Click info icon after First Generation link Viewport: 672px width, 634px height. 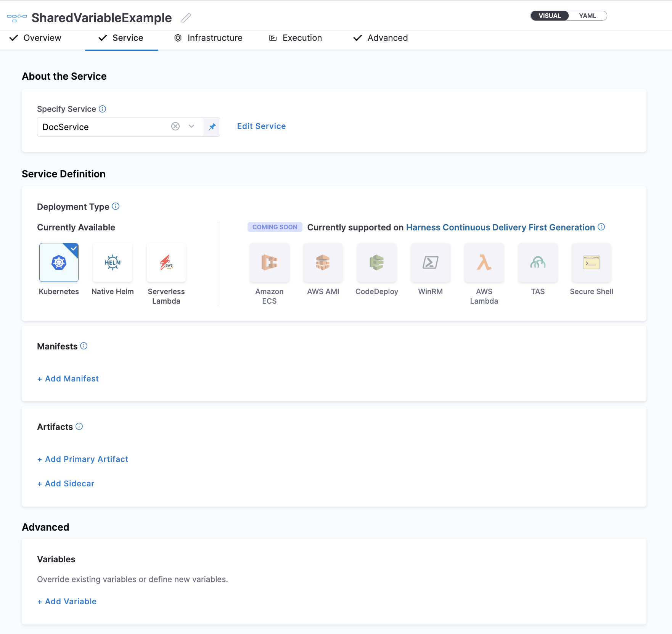pyautogui.click(x=601, y=227)
